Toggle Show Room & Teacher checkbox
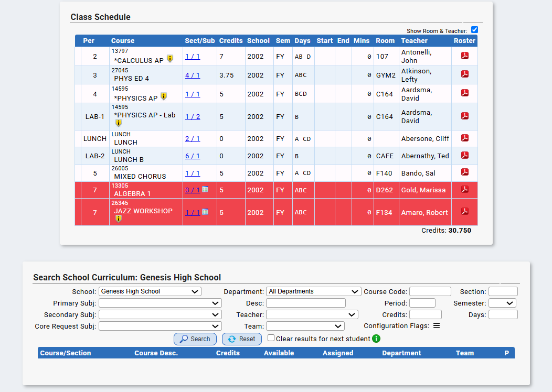This screenshot has width=552, height=392. pos(474,30)
